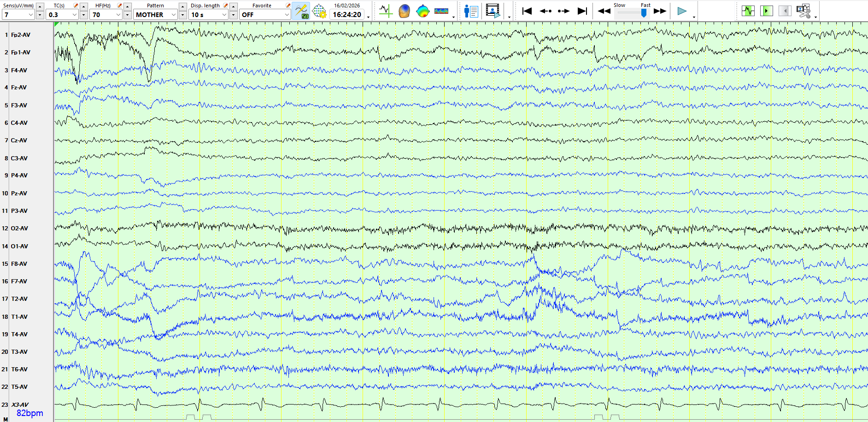Click the green waveform display icon
This screenshot has width=868, height=422.
point(748,11)
